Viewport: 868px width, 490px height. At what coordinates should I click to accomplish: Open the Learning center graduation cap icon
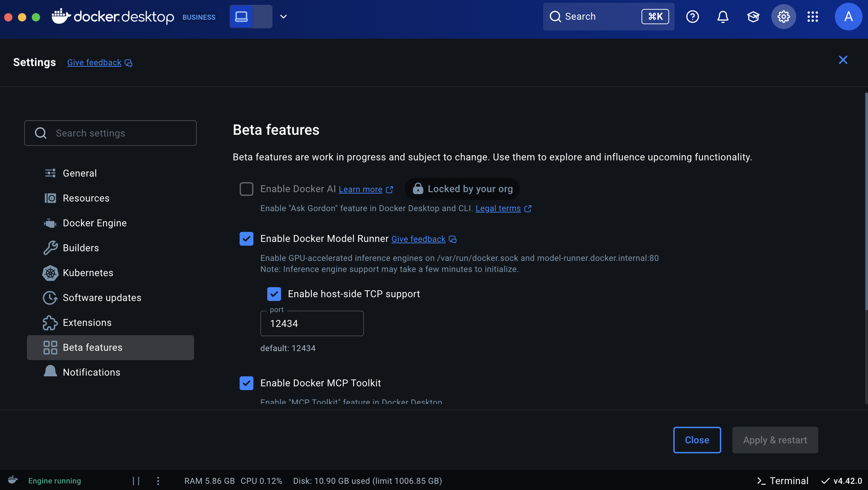click(753, 17)
